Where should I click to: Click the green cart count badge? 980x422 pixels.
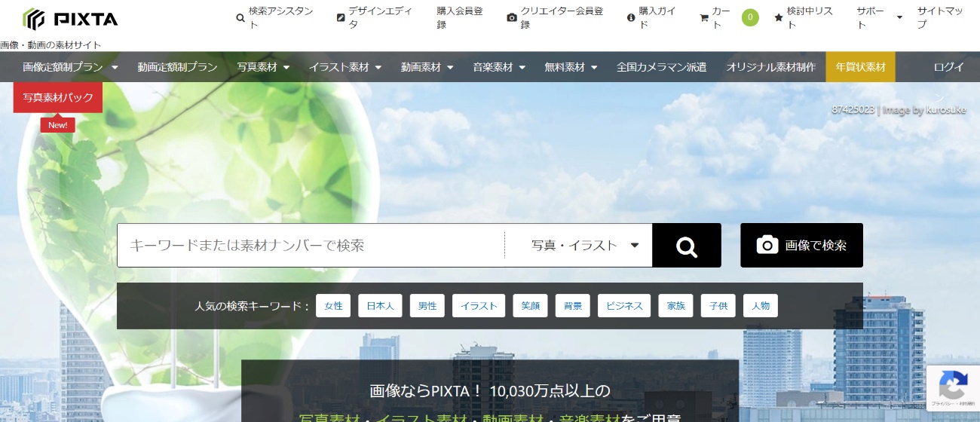(750, 17)
